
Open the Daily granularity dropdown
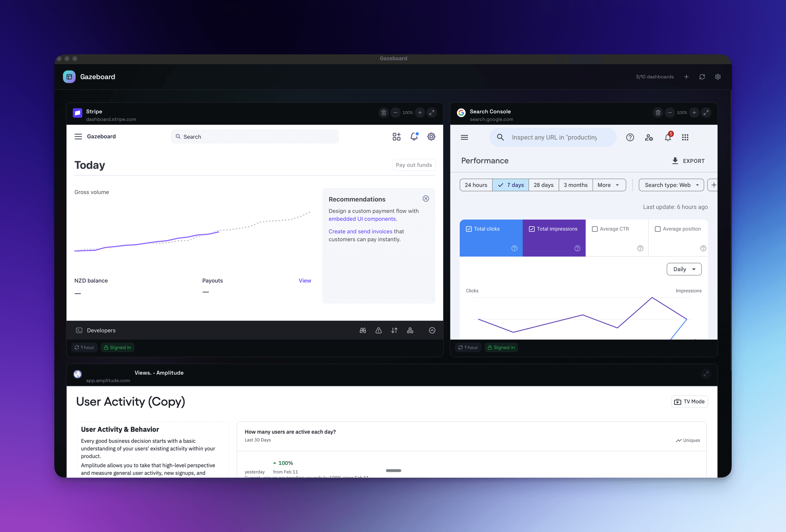pos(684,269)
